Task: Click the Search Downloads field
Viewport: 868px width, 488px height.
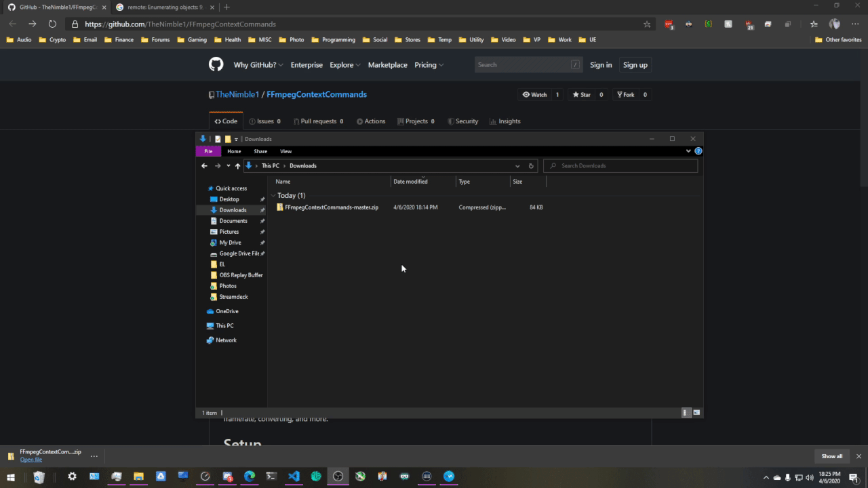Action: tap(620, 165)
